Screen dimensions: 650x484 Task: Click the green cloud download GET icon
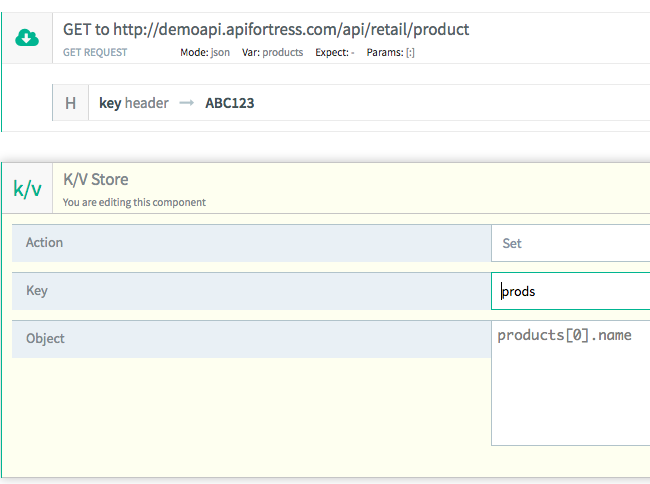pyautogui.click(x=26, y=39)
